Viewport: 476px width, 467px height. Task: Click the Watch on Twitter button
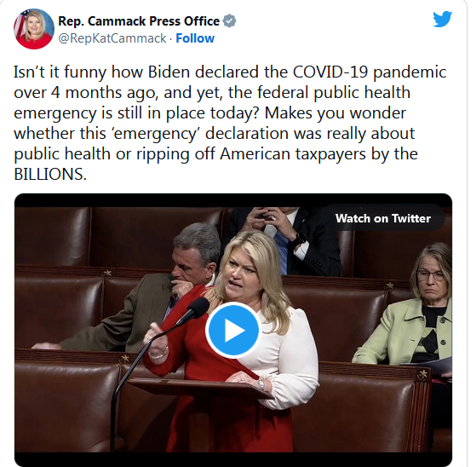[x=383, y=218]
